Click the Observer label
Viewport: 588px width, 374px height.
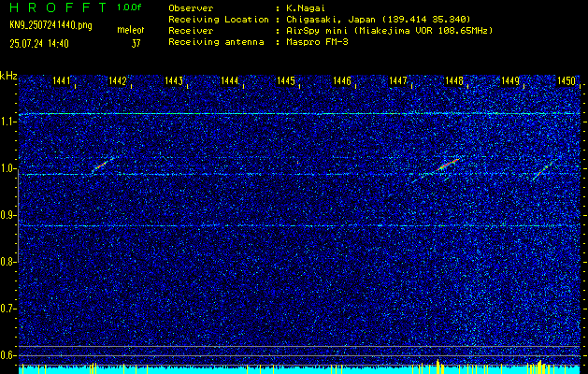point(191,8)
